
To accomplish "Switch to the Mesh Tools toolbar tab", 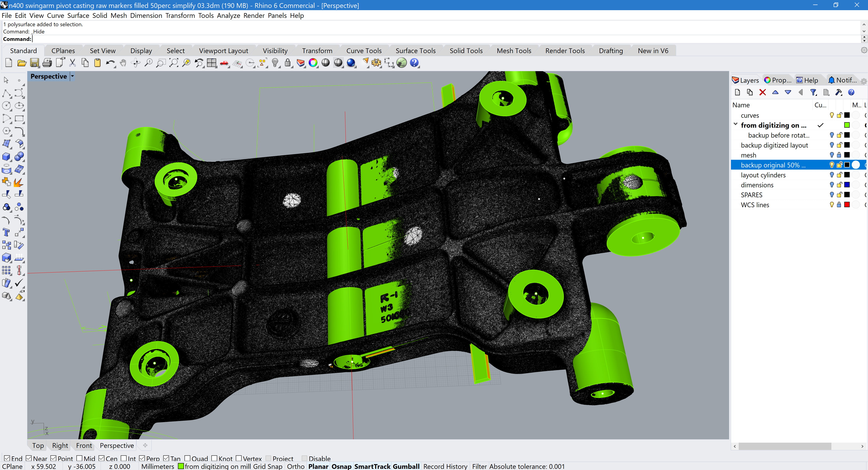I will [x=514, y=51].
